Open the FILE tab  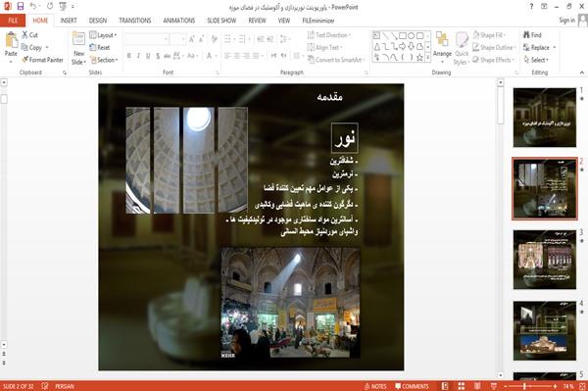[13, 21]
